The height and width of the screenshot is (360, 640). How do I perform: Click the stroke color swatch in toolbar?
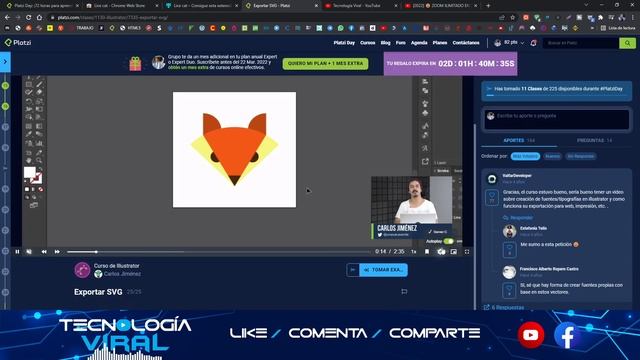pyautogui.click(x=36, y=178)
